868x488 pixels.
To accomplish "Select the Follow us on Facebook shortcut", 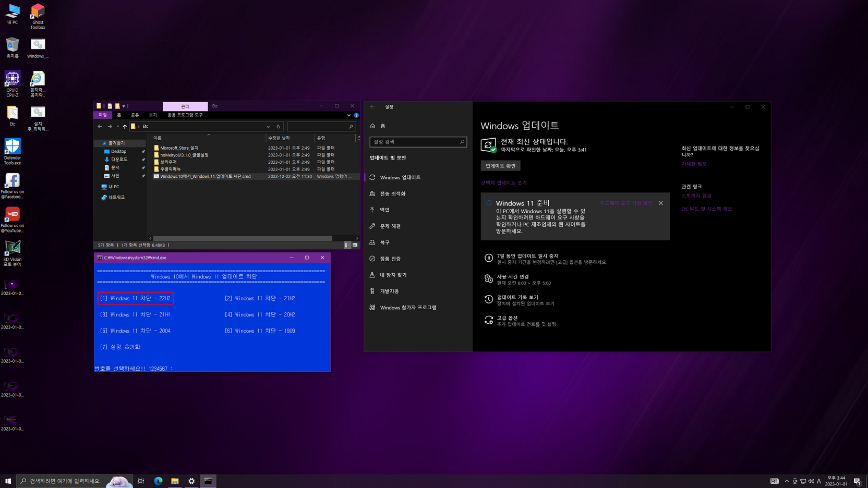I will tap(13, 186).
